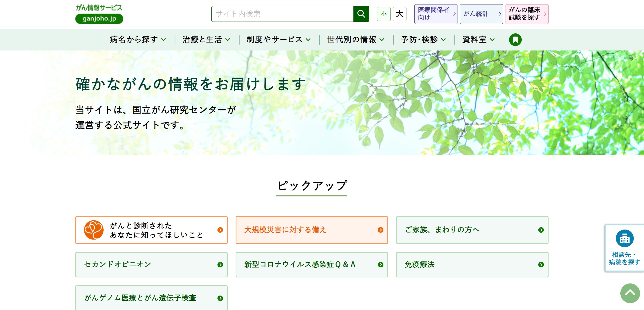The height and width of the screenshot is (310, 644).
Task: Select the 大 font size option
Action: click(399, 14)
